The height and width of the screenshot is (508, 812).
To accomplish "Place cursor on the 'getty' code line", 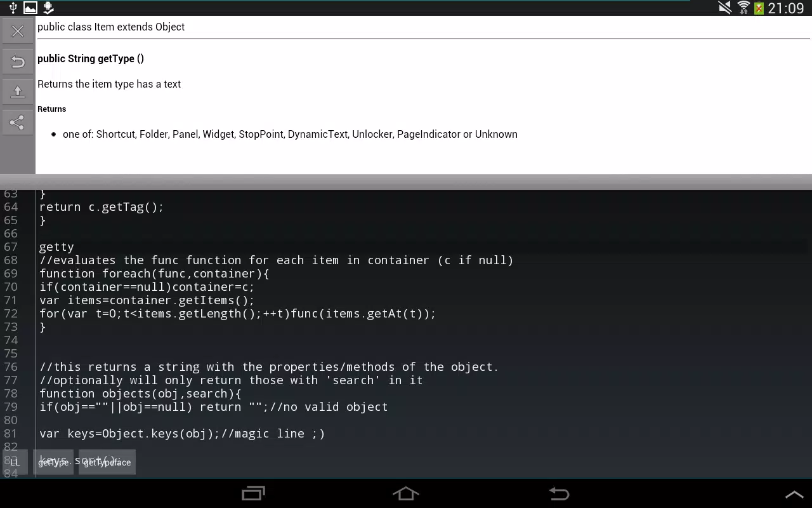I will [x=56, y=247].
